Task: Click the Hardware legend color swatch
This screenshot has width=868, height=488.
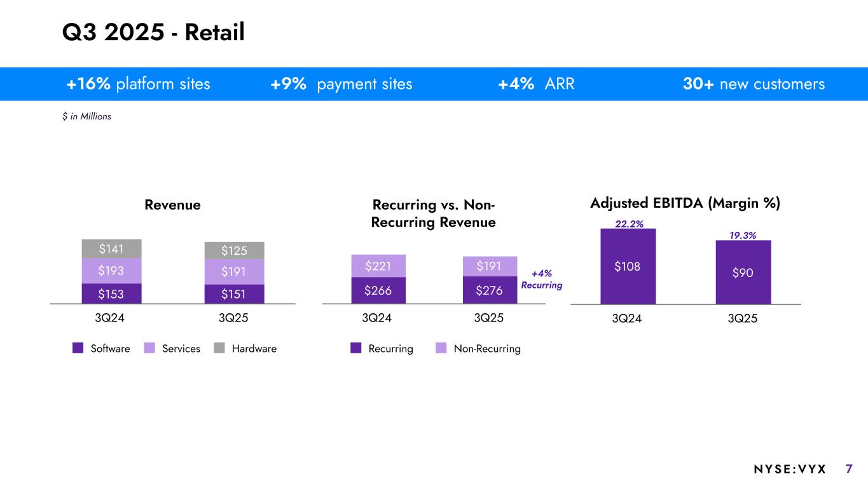Action: 219,348
